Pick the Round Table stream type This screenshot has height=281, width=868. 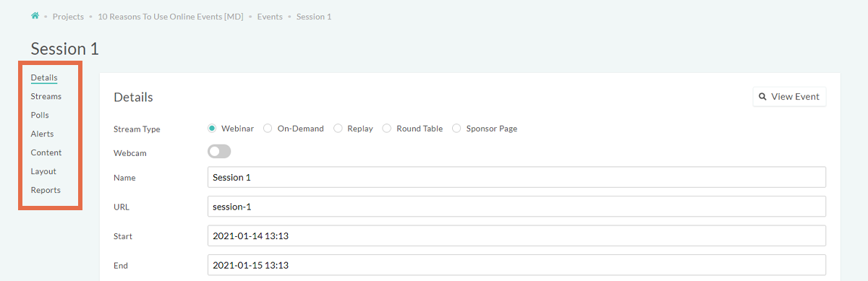click(x=387, y=129)
